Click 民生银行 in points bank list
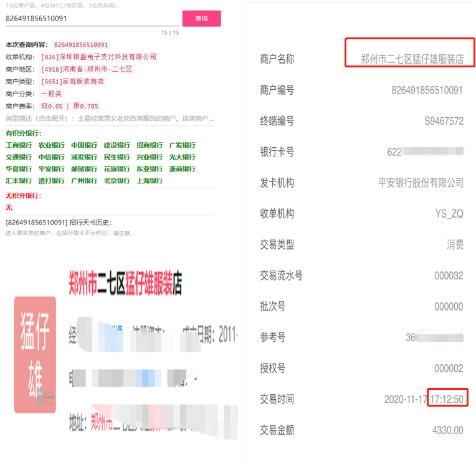 pos(117,157)
